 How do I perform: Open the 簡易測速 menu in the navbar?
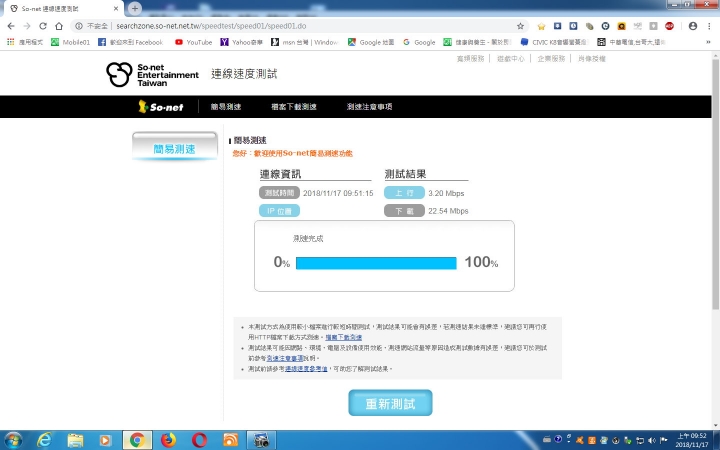tap(226, 107)
